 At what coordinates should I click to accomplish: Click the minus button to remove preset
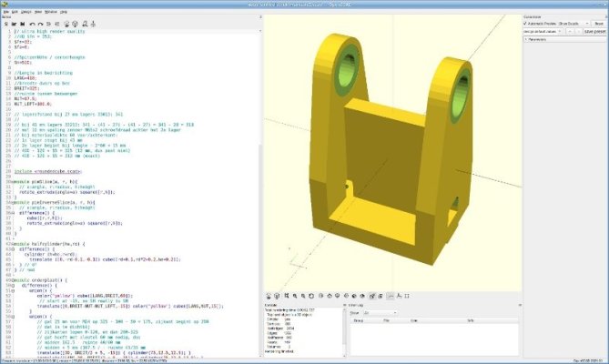[x=578, y=32]
